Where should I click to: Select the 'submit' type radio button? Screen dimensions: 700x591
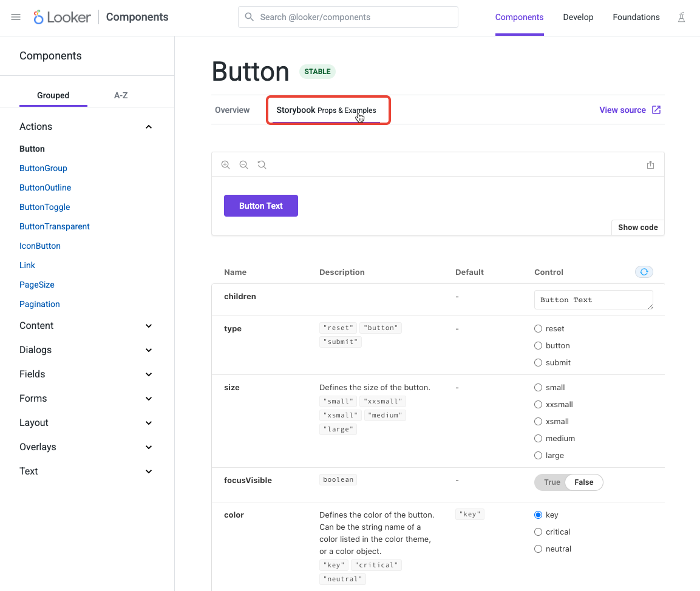pos(538,362)
